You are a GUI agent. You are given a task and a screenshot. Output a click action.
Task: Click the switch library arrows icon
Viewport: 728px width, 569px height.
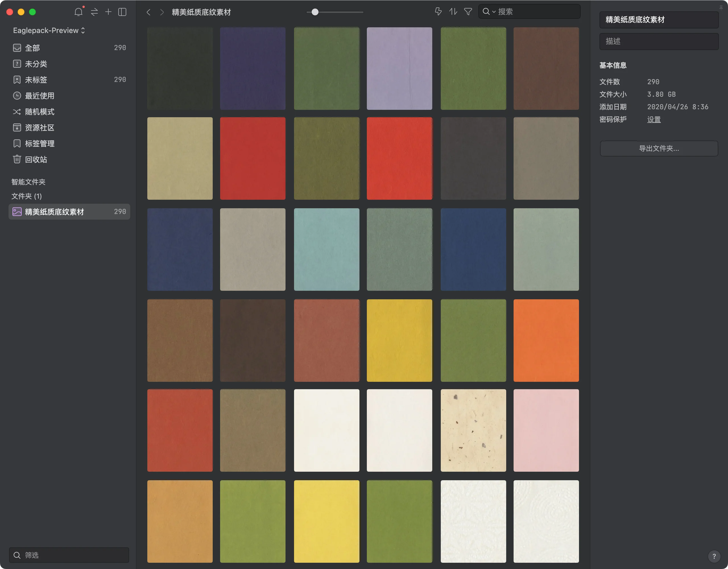click(94, 12)
